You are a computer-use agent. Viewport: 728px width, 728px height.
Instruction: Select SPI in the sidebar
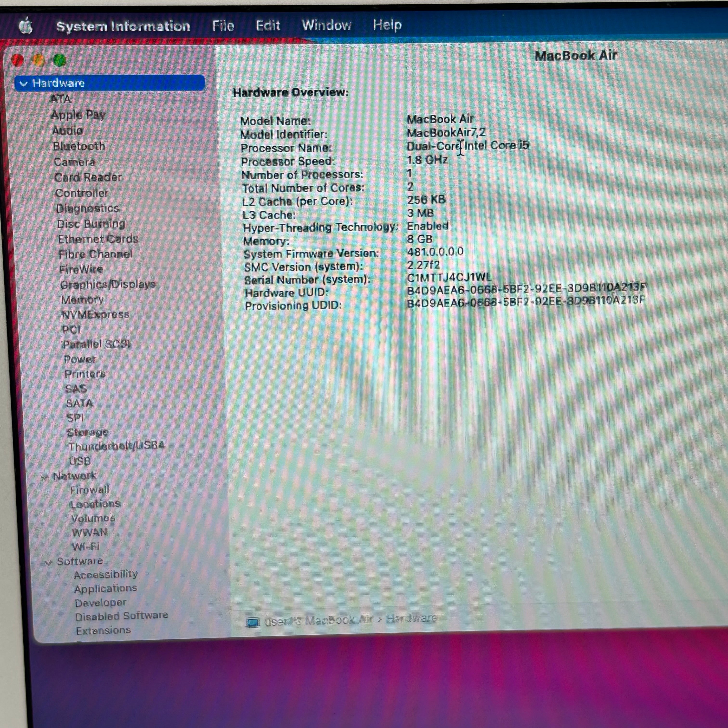[75, 418]
